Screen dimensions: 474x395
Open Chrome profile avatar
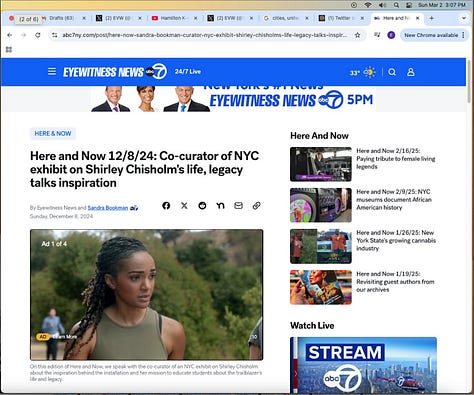click(x=391, y=35)
